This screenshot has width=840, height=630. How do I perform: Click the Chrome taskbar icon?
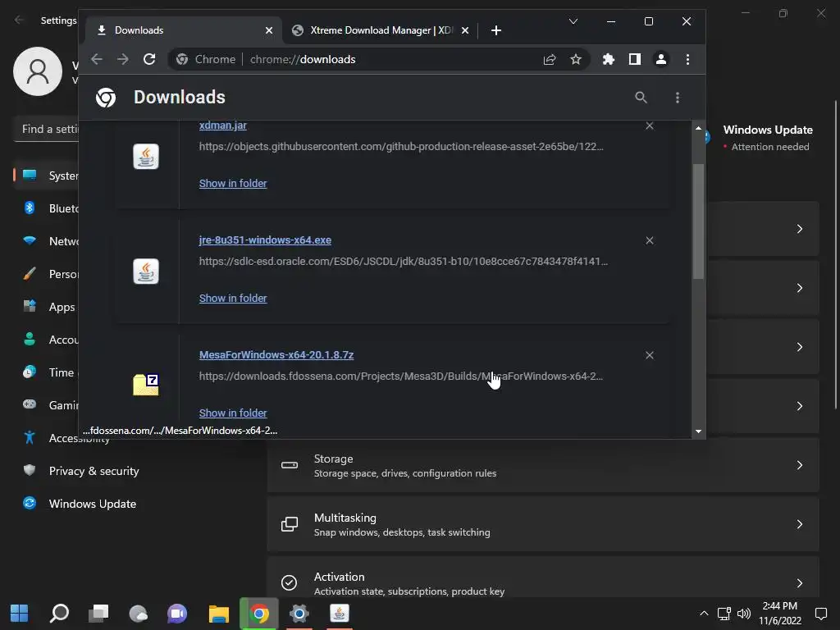(258, 614)
